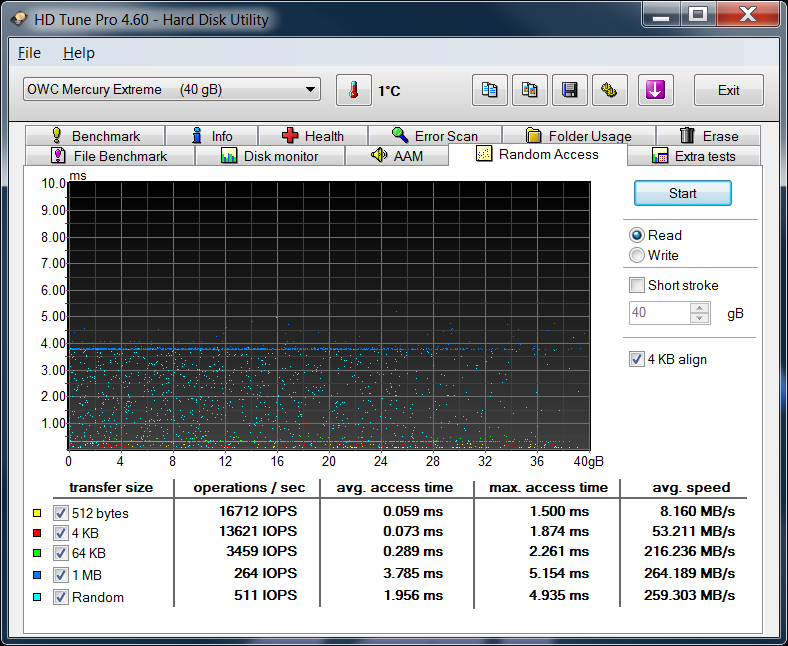Open the Erase tab with trash icon

click(x=708, y=136)
